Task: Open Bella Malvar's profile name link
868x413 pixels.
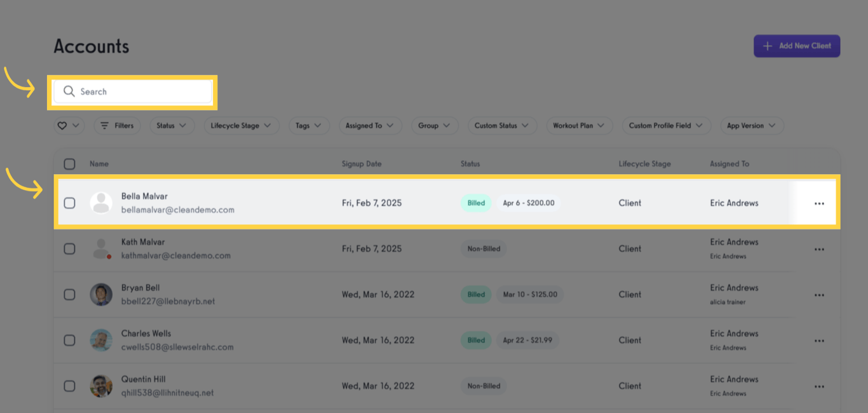Action: [145, 196]
